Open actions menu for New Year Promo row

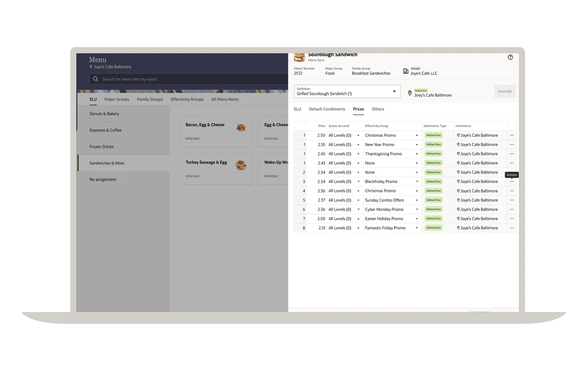coord(511,145)
